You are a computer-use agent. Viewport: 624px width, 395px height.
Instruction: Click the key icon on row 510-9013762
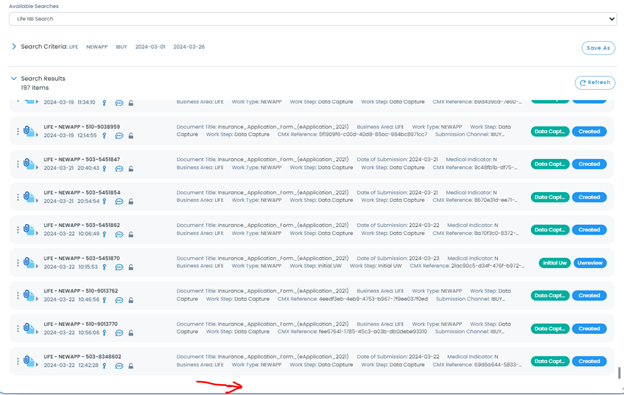104,300
